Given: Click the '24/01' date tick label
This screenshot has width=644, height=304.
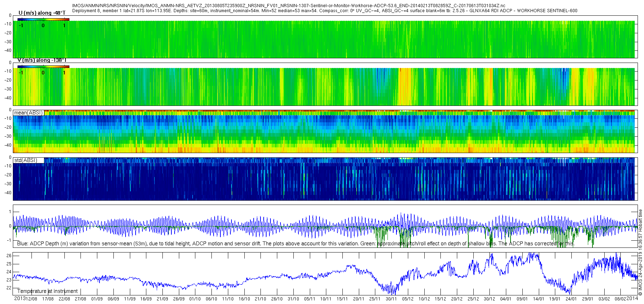Looking at the screenshot, I should click(x=571, y=299).
